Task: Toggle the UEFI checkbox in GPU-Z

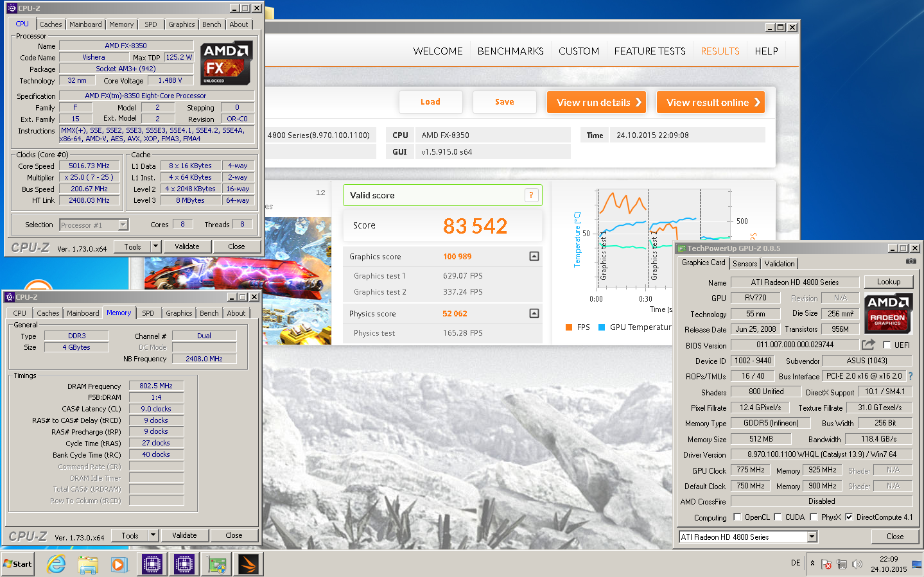Action: [x=887, y=345]
